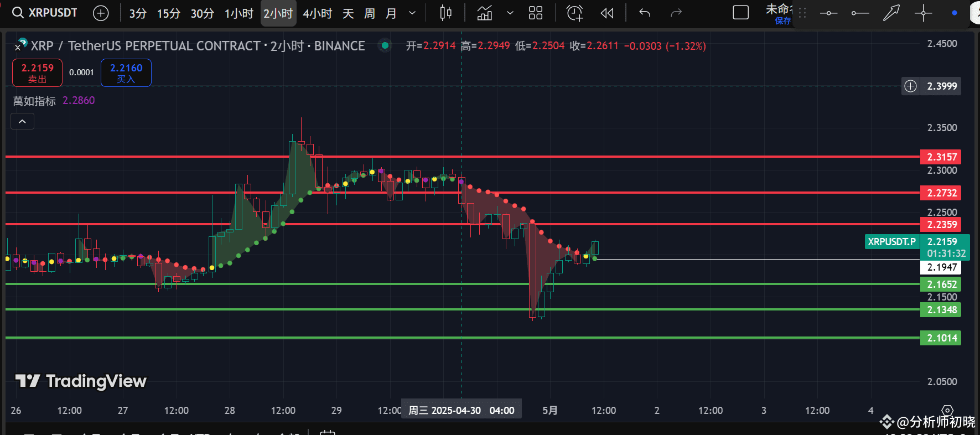Create a new alert with clock icon

click(x=575, y=13)
